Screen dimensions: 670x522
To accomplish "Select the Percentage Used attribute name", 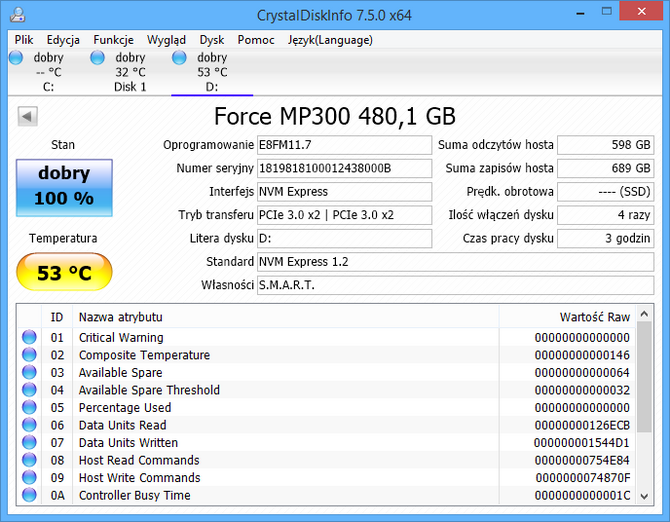I will point(125,408).
